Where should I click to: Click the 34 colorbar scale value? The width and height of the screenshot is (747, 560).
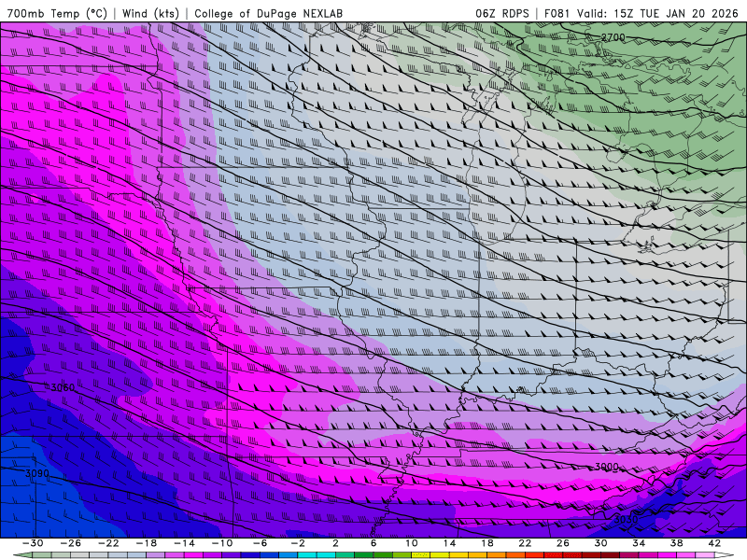coord(639,543)
